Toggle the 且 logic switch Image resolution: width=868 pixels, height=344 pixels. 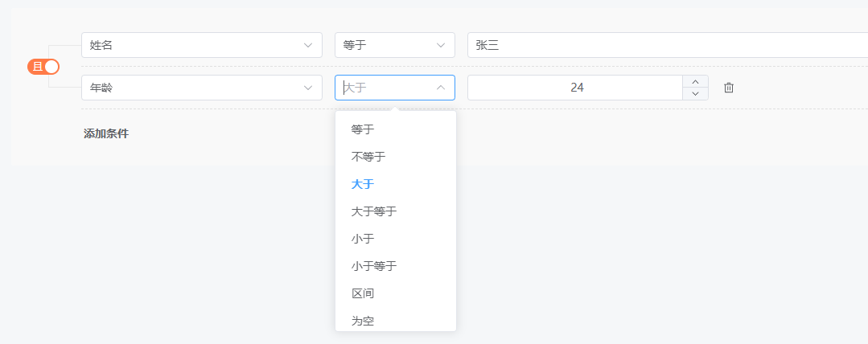click(x=43, y=67)
